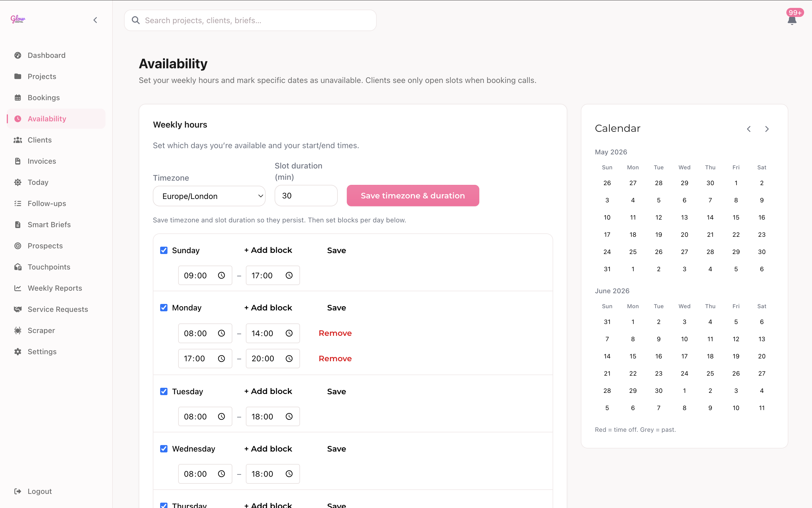Click the Projects folder icon

tap(18, 76)
